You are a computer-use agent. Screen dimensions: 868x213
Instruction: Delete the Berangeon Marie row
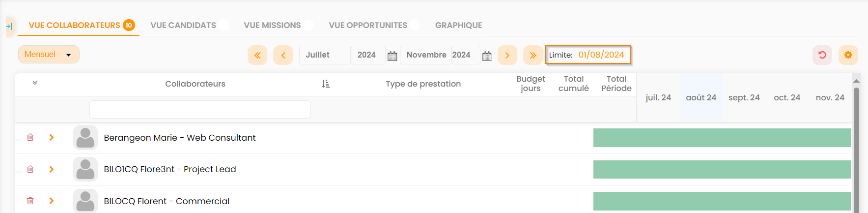tap(30, 137)
